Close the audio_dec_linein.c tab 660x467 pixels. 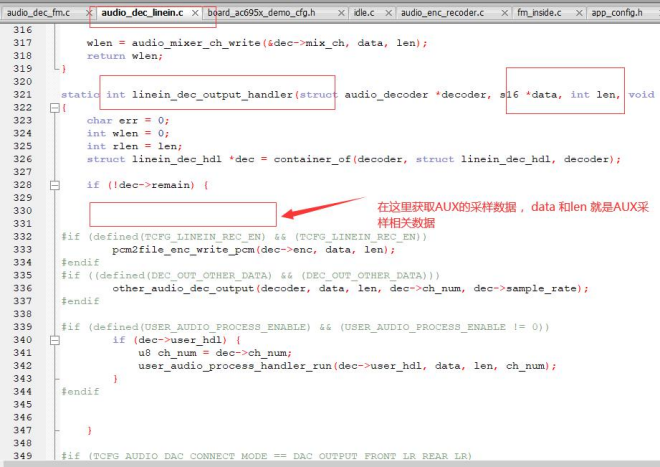tap(195, 13)
